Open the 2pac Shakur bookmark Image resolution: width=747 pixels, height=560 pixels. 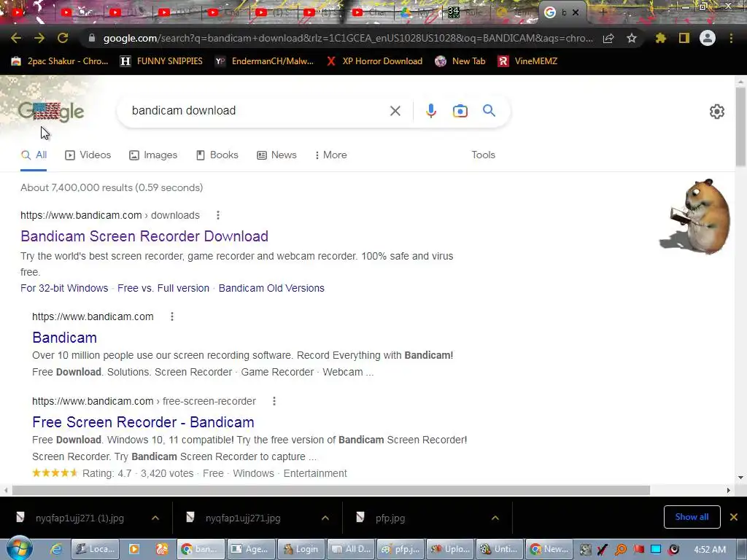pos(60,61)
